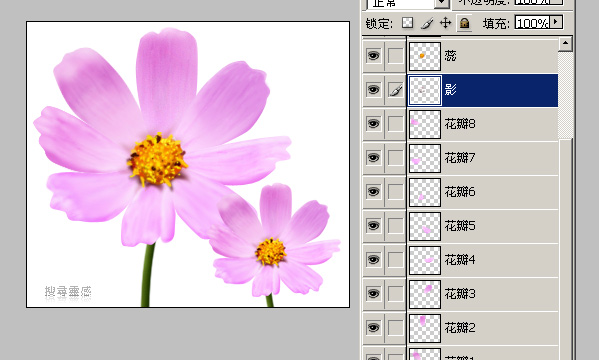Toggle lock image pixels brush icon
This screenshot has width=599, height=360.
(427, 23)
